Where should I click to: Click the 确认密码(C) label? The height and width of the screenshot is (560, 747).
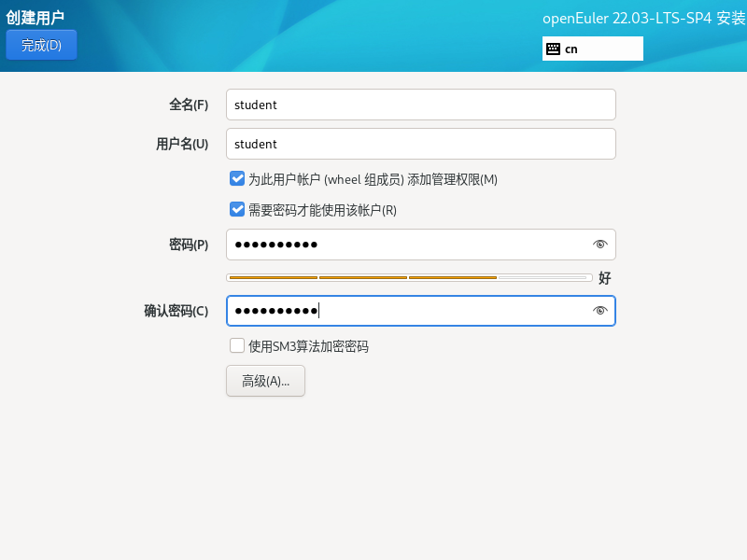176,311
